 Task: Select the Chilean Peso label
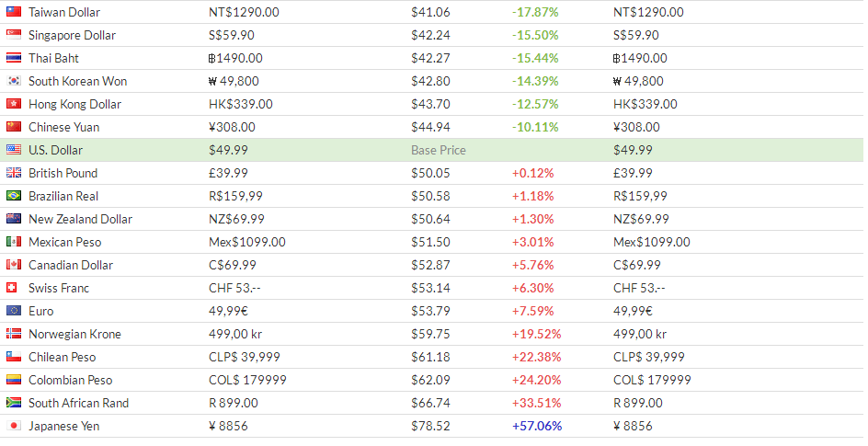(62, 357)
